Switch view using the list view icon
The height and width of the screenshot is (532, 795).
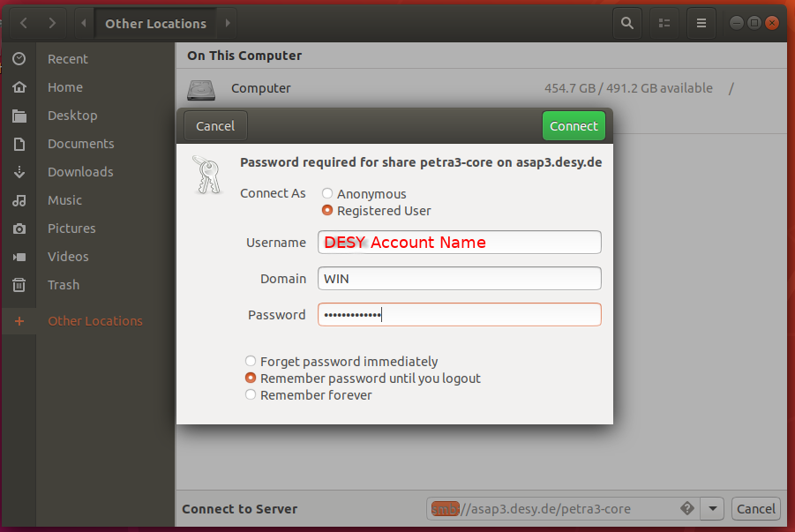[664, 22]
